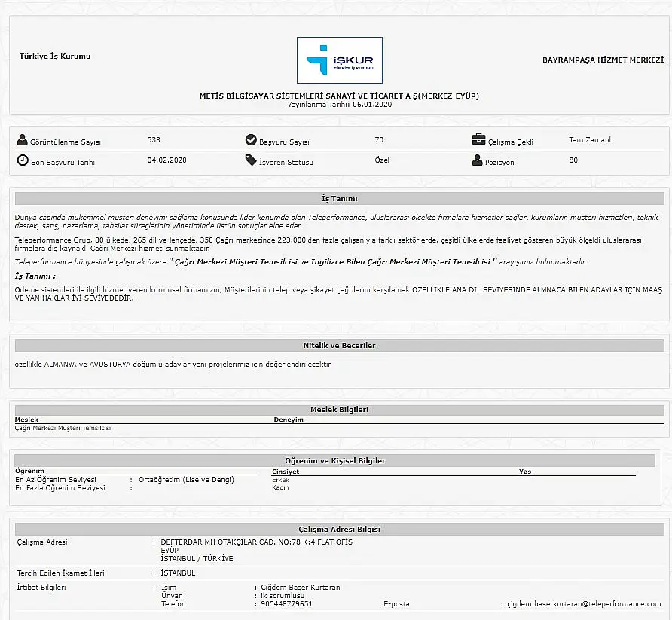
Task: Click the Meslek column heading
Action: pyautogui.click(x=26, y=420)
